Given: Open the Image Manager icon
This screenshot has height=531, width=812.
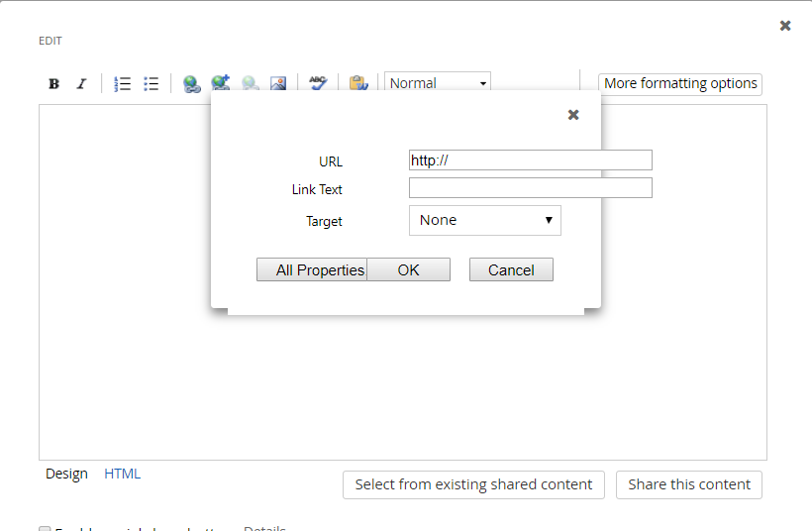Looking at the screenshot, I should click(278, 83).
